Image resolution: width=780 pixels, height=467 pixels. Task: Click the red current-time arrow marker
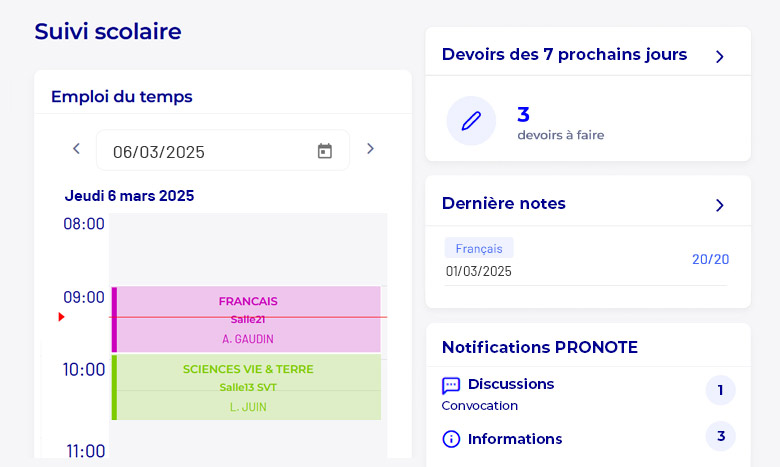(x=61, y=317)
